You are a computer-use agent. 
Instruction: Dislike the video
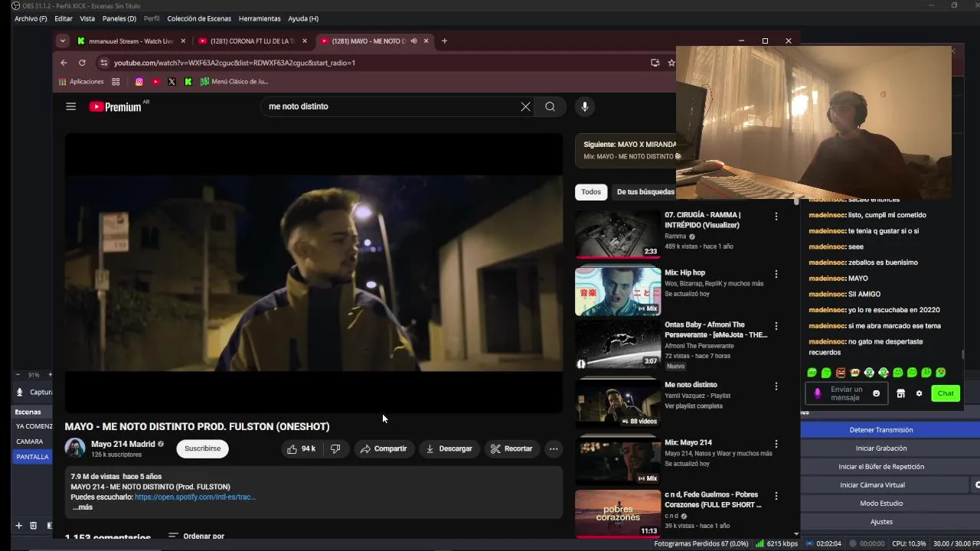335,448
